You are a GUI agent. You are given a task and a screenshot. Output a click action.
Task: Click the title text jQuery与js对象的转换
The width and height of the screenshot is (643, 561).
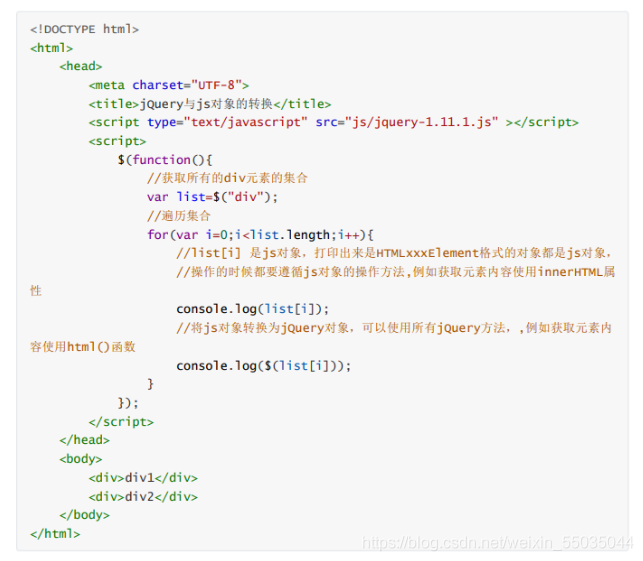point(206,104)
